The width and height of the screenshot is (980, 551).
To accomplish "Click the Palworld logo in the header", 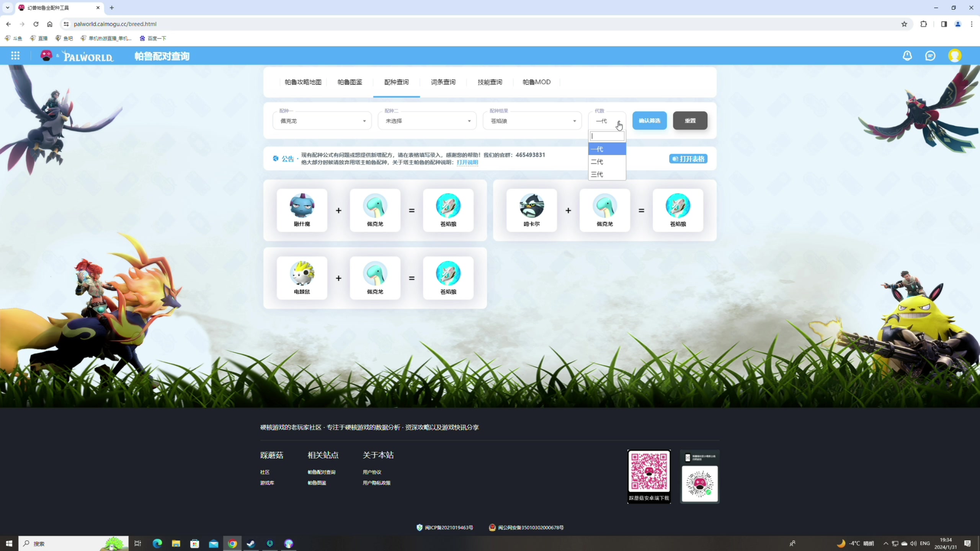I will pyautogui.click(x=88, y=57).
